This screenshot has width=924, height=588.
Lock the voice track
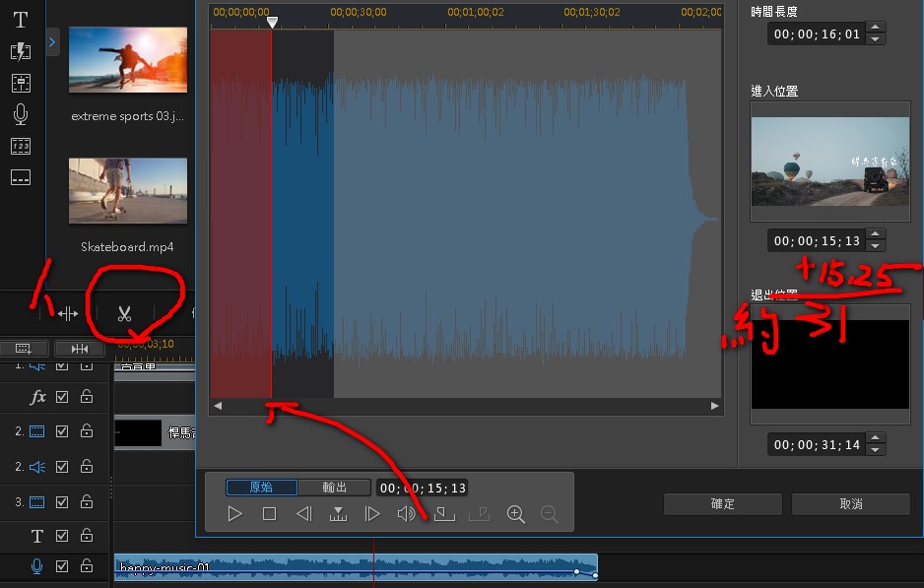coord(87,566)
